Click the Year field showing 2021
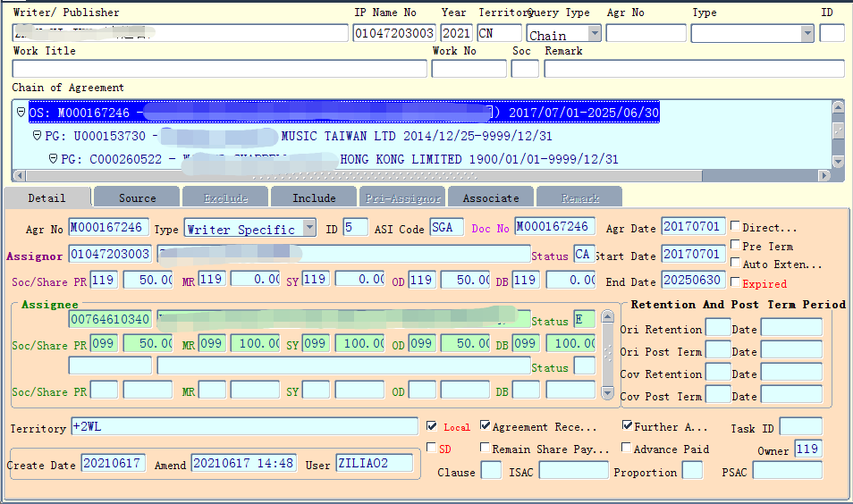Viewport: 853px width, 504px height. 456,33
